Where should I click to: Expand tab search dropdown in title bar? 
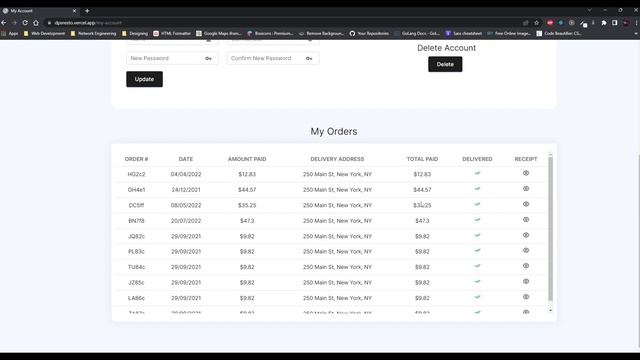click(x=589, y=10)
